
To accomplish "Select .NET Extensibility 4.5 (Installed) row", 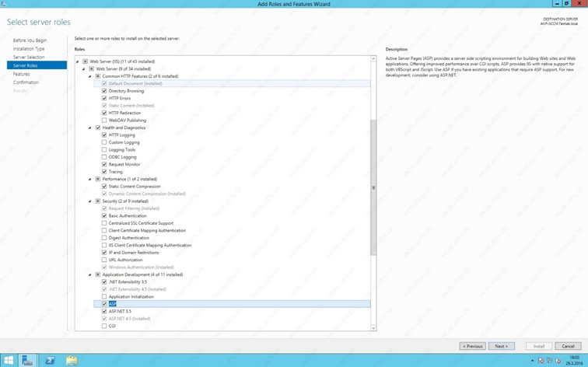I will coord(137,289).
